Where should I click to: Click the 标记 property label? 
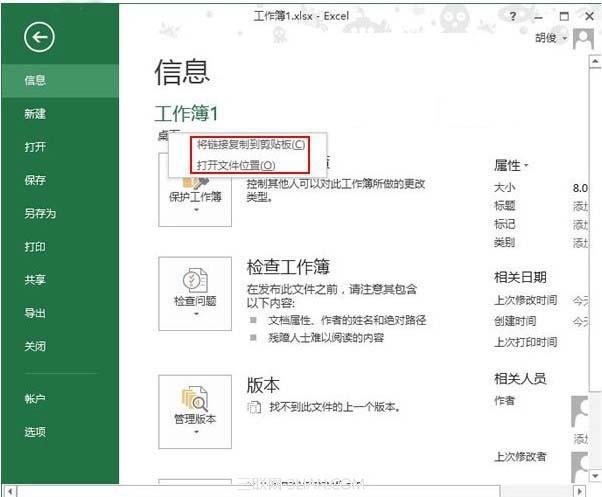click(x=504, y=224)
